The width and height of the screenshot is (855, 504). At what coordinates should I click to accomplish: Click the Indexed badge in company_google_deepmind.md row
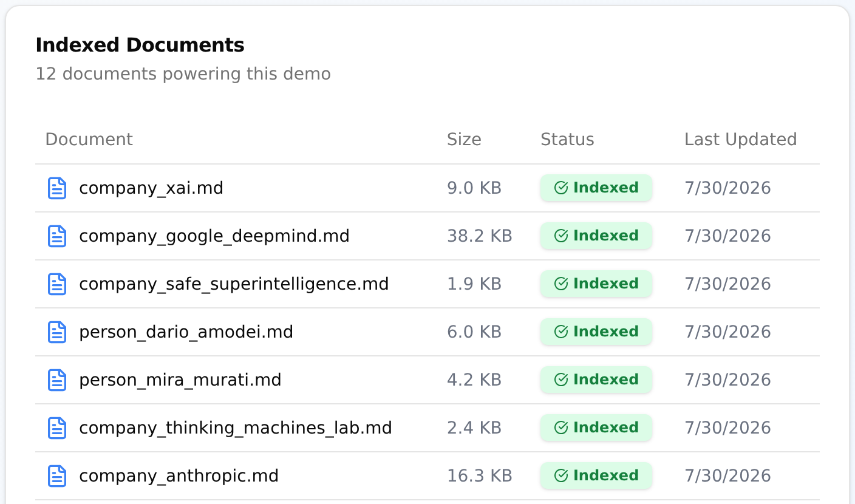pos(596,236)
